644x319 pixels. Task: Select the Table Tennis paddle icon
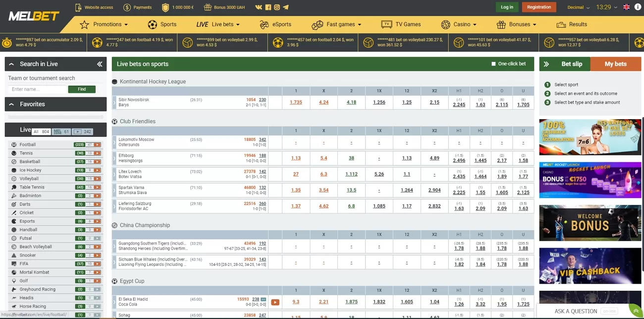(x=14, y=187)
